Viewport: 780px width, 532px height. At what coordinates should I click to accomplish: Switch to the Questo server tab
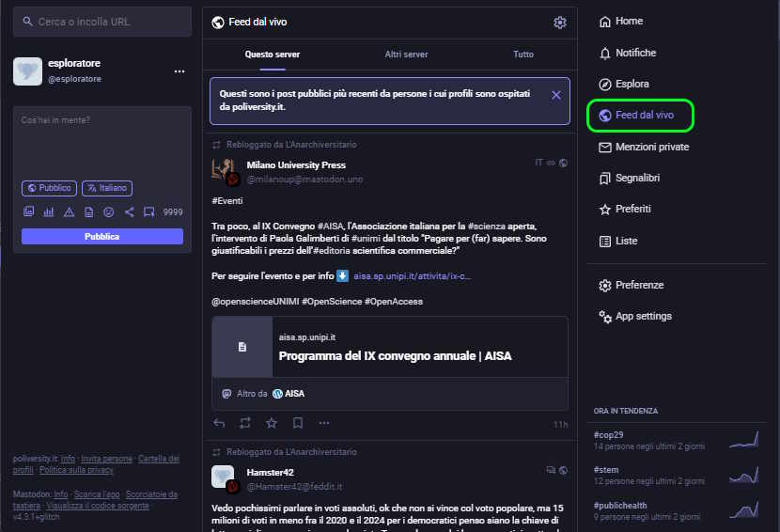click(273, 55)
